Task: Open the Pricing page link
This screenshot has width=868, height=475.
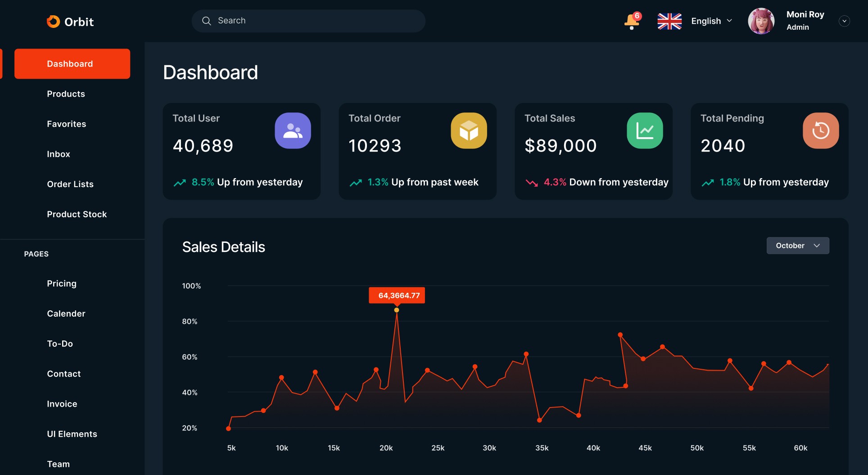Action: (x=62, y=283)
